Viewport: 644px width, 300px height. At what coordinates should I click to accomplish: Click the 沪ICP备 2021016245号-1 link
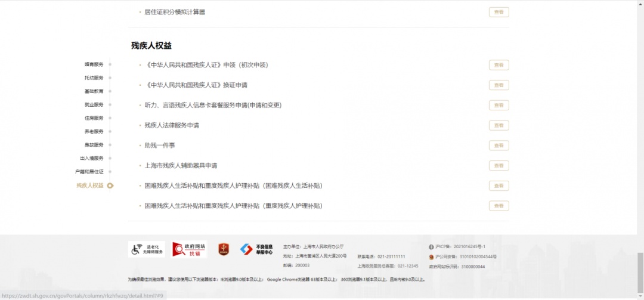[460, 247]
